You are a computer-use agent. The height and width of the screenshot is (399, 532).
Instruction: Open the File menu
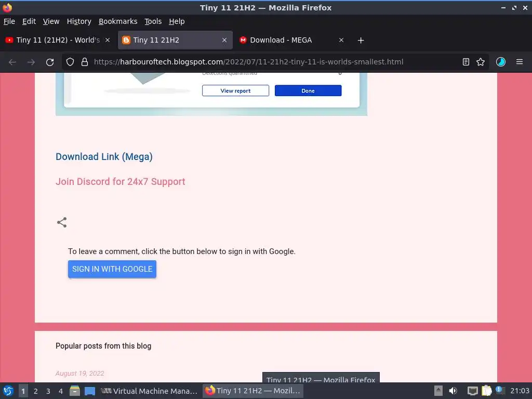[9, 21]
